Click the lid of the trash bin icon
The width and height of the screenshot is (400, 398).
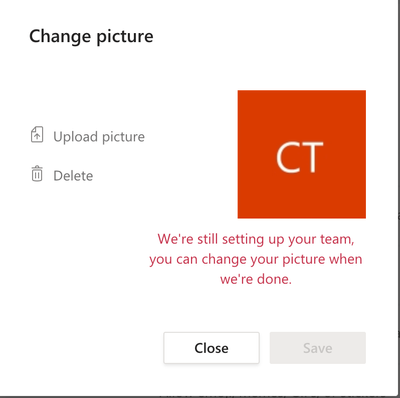(x=37, y=168)
